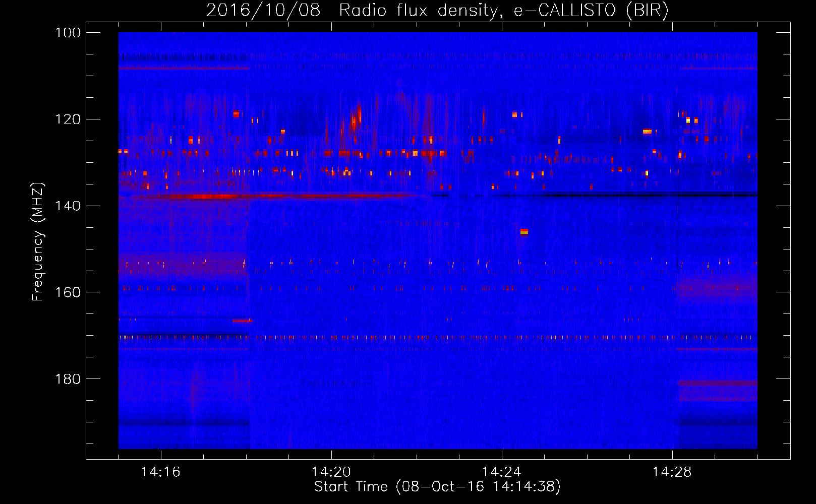Click the "Start Time (08-Oct-16 14:14:38)" axis label
The height and width of the screenshot is (504, 816).
pos(437,487)
